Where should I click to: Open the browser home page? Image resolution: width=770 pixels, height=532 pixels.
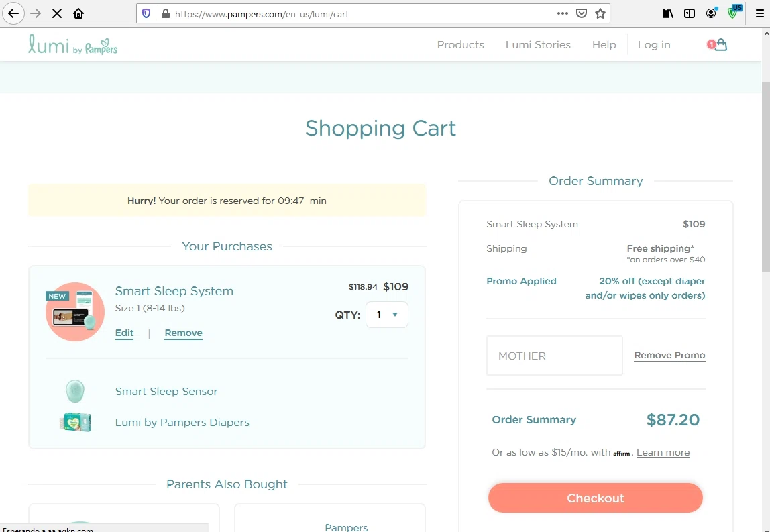coord(78,14)
